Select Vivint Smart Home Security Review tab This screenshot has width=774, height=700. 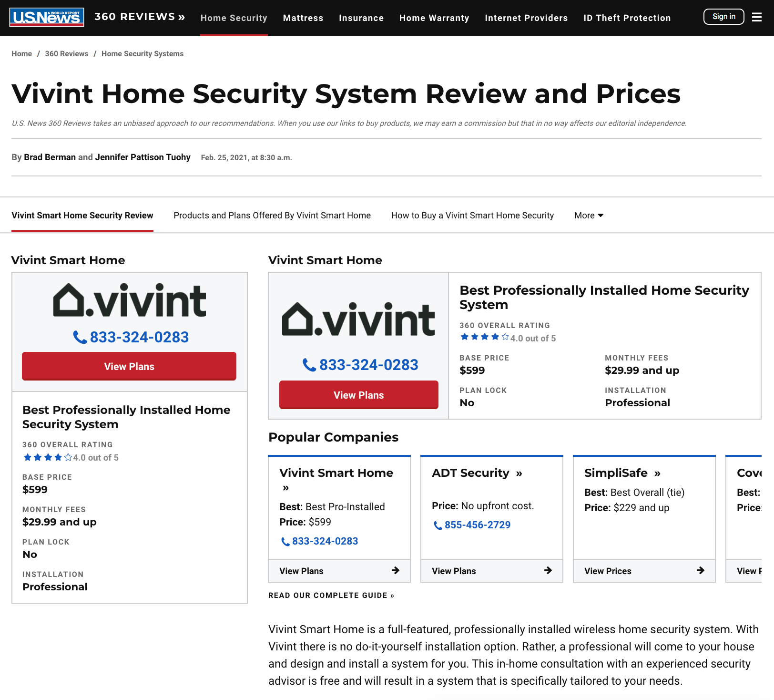click(82, 216)
